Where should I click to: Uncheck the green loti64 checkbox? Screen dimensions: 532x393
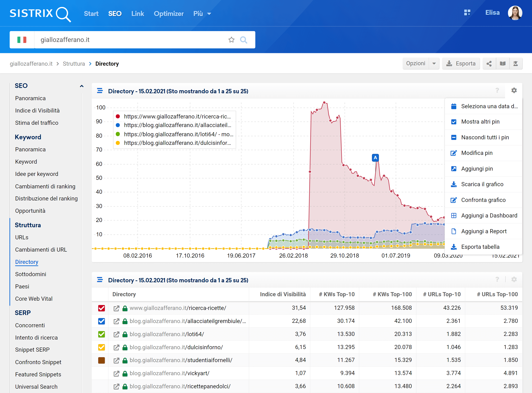click(x=102, y=334)
